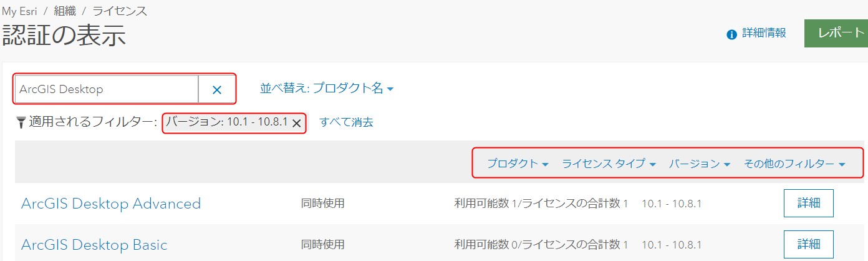
Task: Open the ライセンス タイプ filter dropdown
Action: 609,164
